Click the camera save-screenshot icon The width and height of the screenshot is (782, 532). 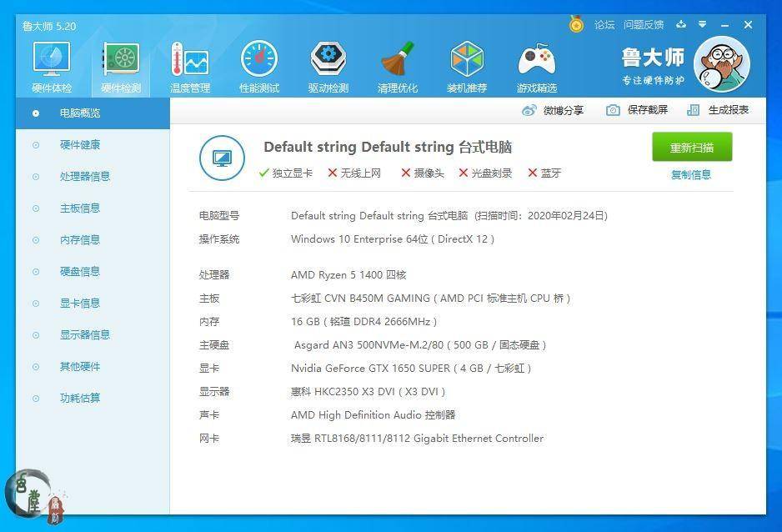coord(613,110)
